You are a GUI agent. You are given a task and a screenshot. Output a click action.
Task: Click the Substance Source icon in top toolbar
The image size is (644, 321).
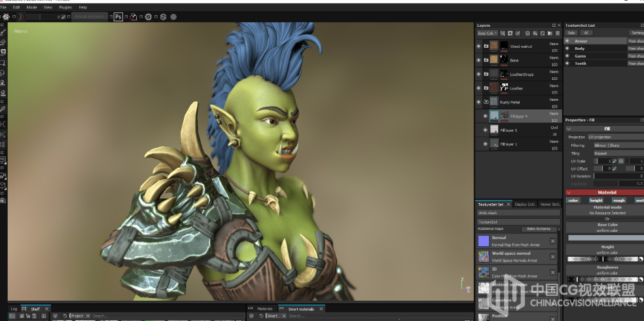click(149, 17)
